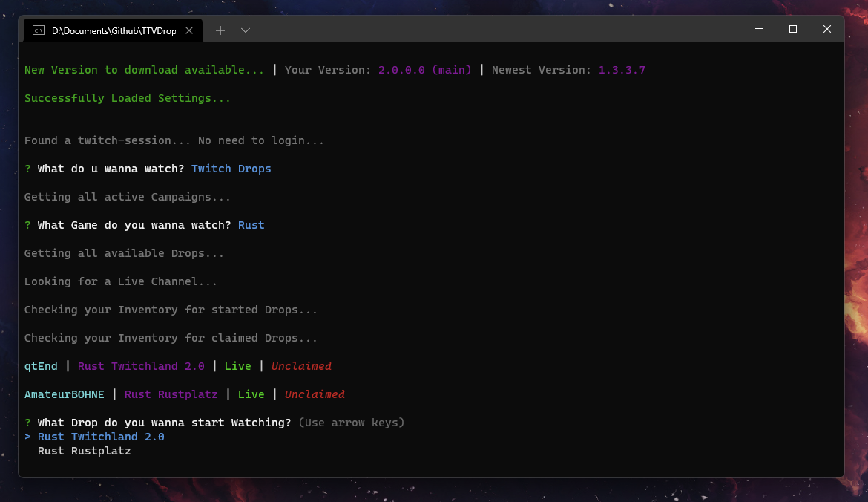Screen dimensions: 868x502
Task: Expand the new-tab profile dropdown chevron
Action: [x=246, y=30]
